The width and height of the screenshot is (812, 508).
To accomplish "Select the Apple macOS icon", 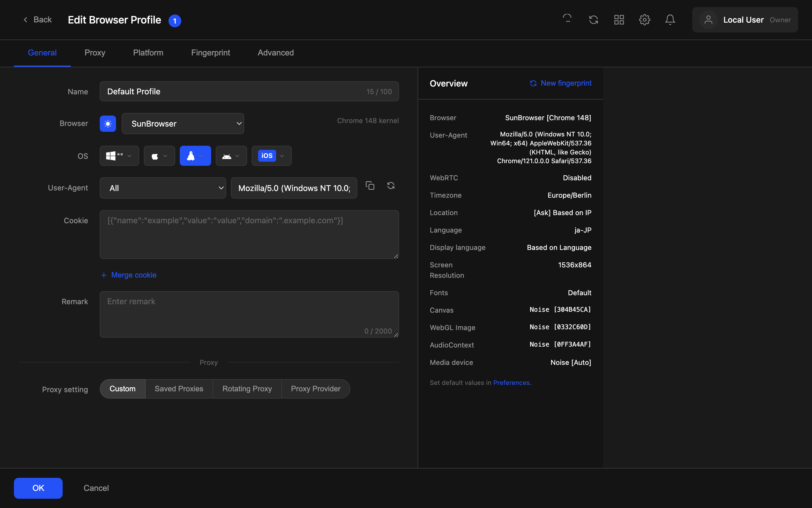I will click(155, 156).
